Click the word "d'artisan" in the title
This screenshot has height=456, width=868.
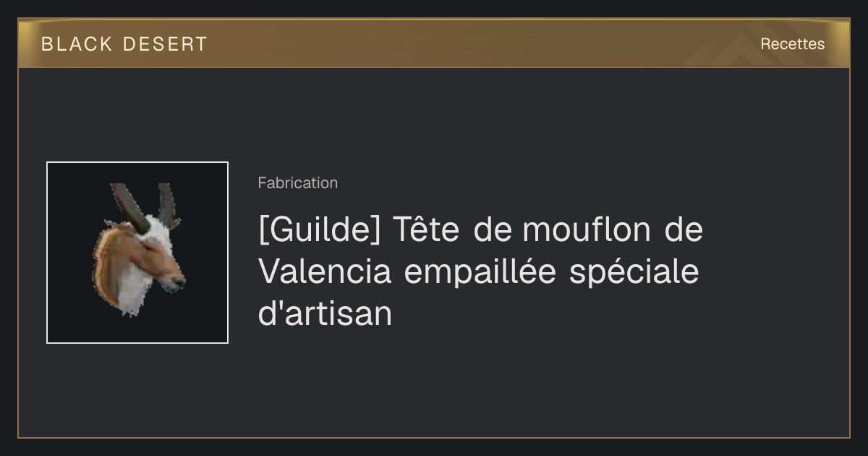point(325,314)
